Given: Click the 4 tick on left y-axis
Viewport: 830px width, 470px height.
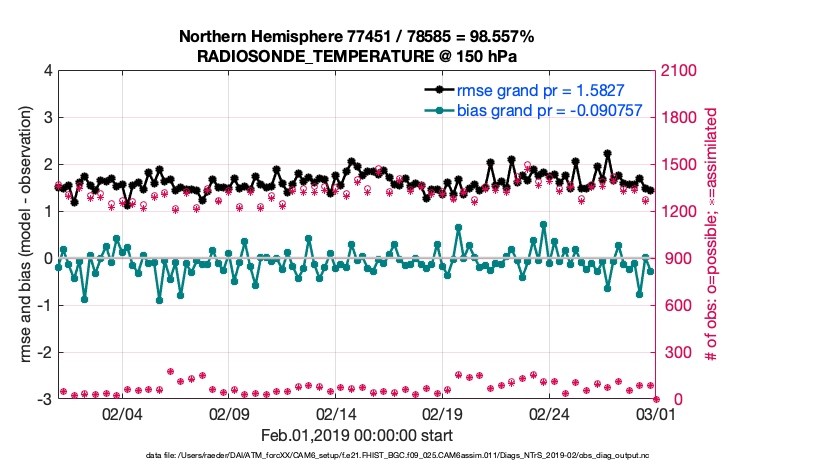Looking at the screenshot, I should coord(48,71).
